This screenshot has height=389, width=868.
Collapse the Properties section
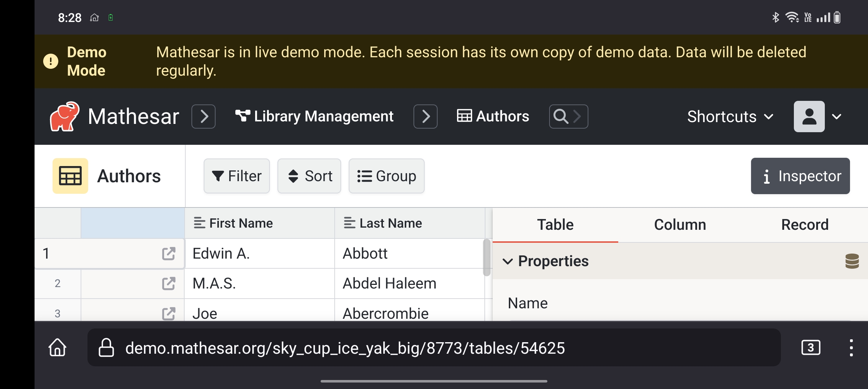pyautogui.click(x=508, y=261)
